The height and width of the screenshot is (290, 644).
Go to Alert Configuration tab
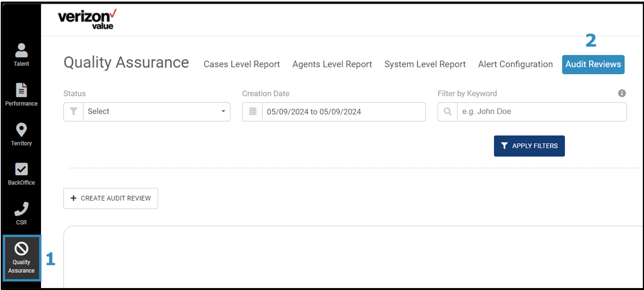[515, 64]
